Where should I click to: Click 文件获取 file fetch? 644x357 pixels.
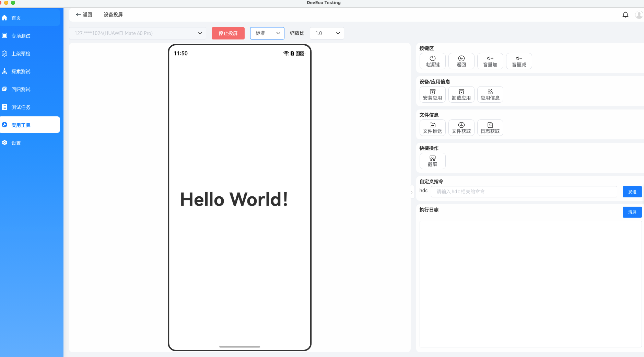[461, 128]
